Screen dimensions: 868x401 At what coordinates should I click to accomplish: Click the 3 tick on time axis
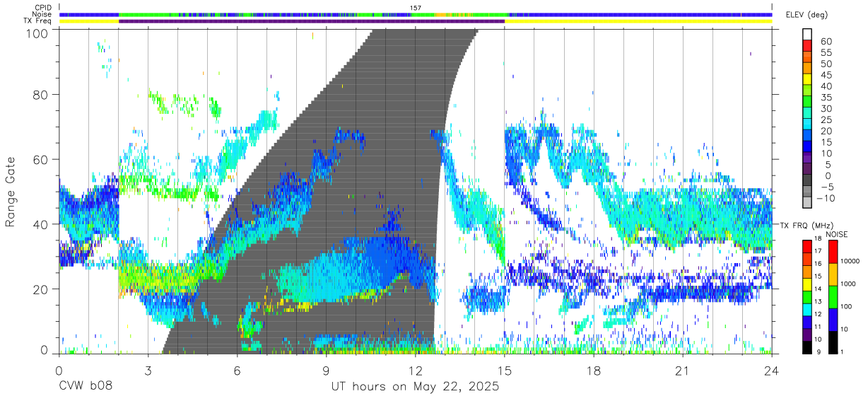147,371
